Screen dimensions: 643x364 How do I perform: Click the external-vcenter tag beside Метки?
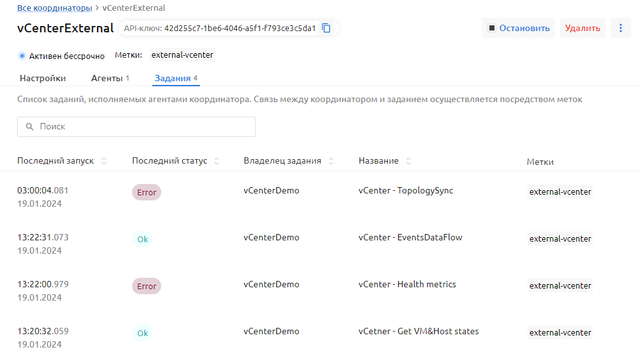182,55
